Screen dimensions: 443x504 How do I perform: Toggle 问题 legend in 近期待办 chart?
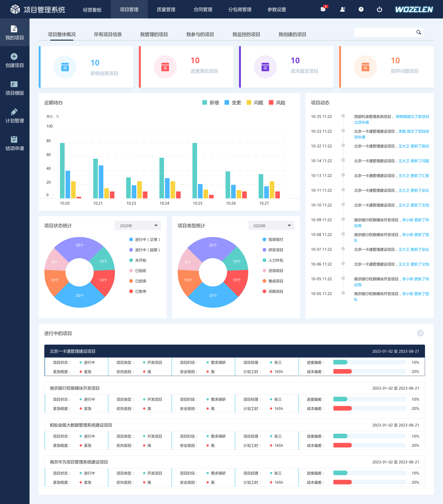coord(255,103)
